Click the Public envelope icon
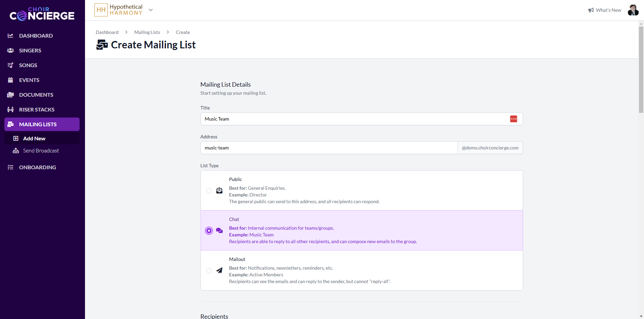 (x=219, y=191)
